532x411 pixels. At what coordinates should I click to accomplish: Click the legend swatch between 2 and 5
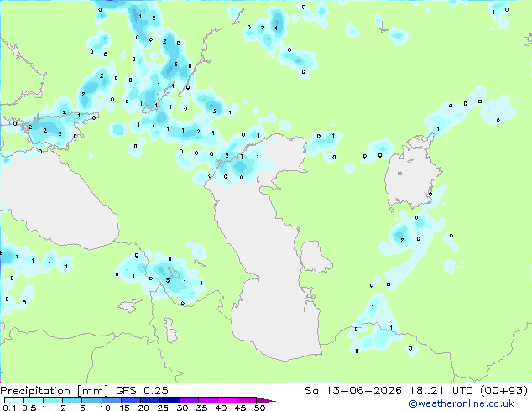[73, 400]
